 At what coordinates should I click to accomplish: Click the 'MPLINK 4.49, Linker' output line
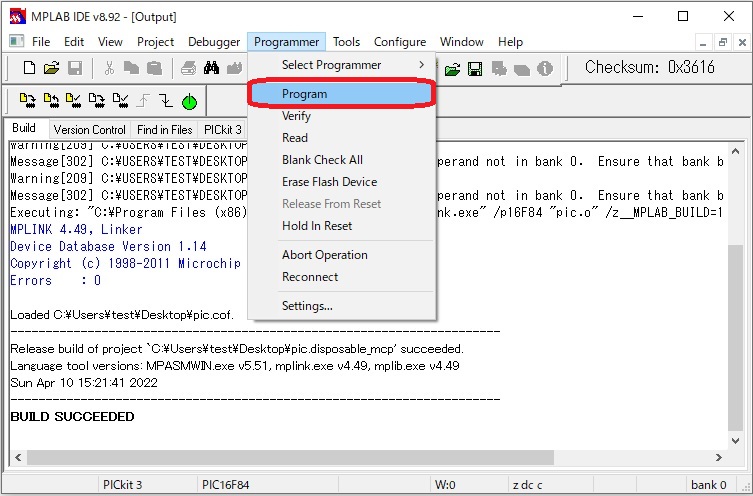(x=76, y=230)
